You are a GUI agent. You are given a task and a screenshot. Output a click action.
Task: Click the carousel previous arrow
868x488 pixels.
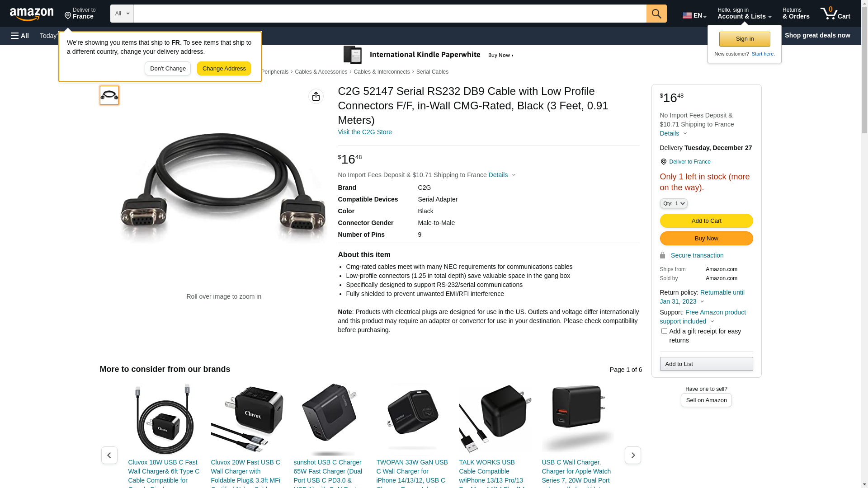[109, 455]
